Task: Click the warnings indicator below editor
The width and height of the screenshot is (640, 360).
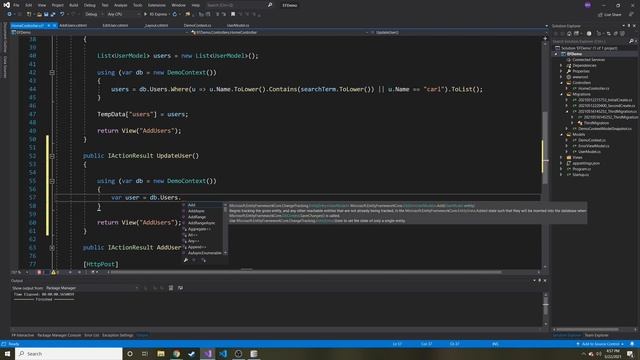Action: 55,272
